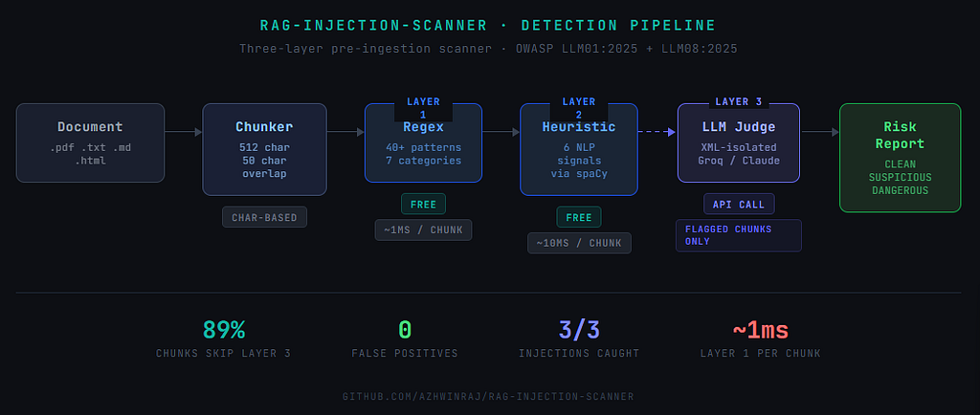Click the Document input box
Screen dimensions: 980x415
point(90,142)
